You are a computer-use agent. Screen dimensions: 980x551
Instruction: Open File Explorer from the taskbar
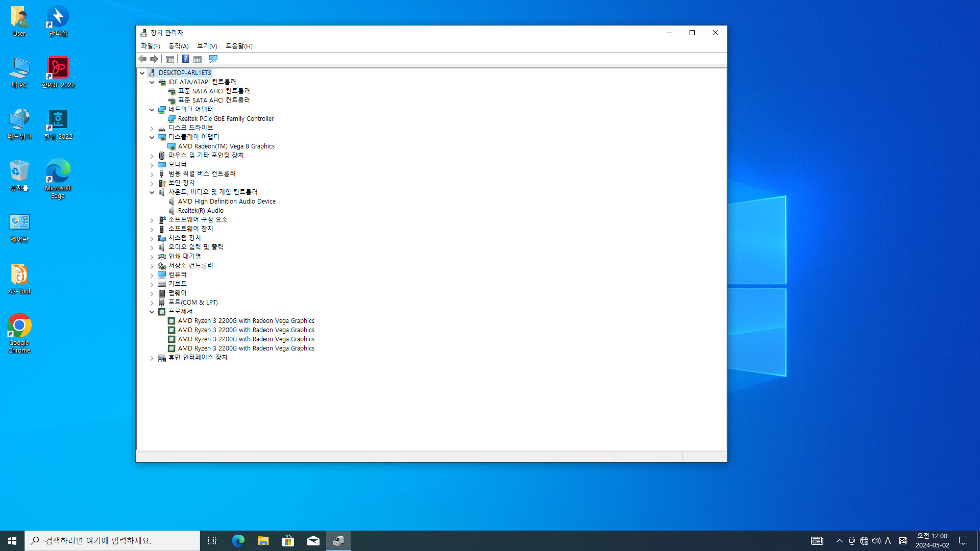[263, 541]
